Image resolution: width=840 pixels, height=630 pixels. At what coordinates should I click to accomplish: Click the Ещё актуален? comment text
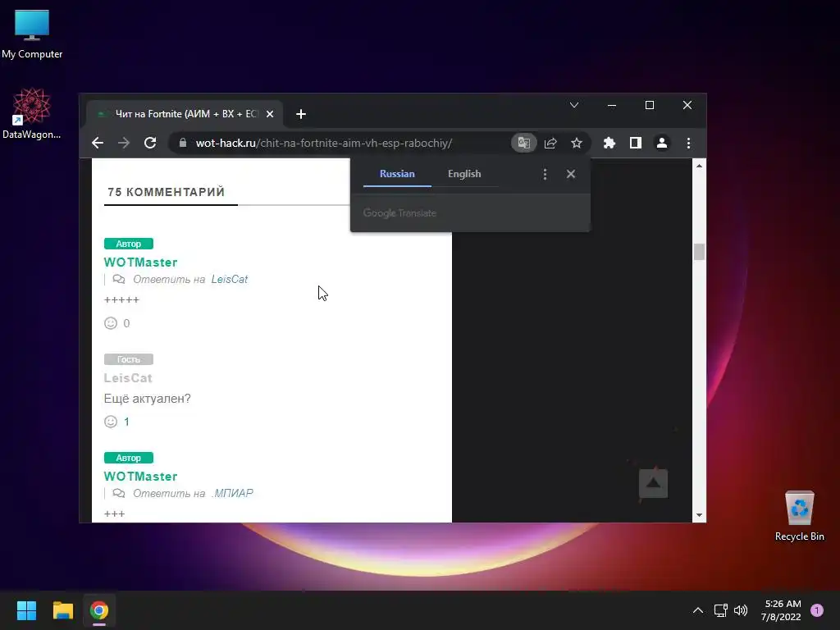tap(148, 399)
